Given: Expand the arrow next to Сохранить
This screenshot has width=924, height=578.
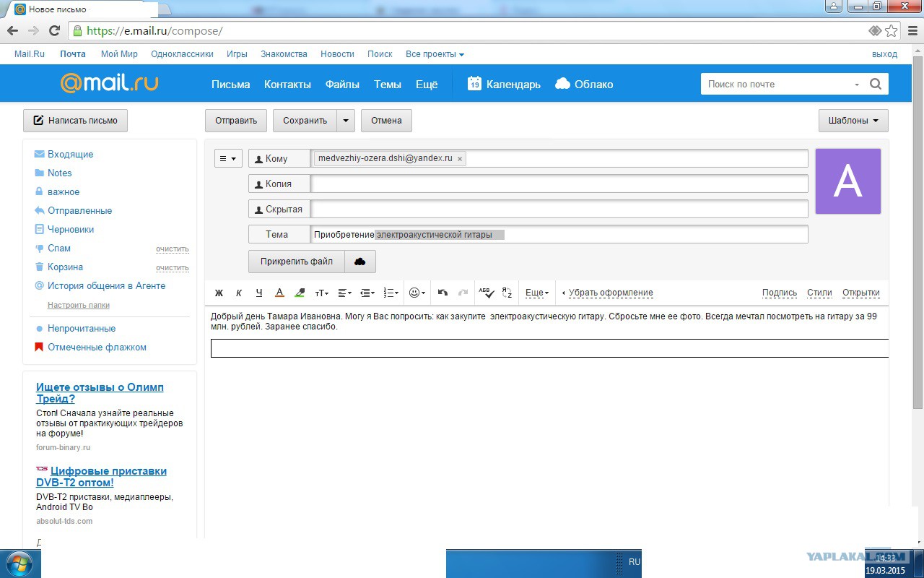Looking at the screenshot, I should coord(346,121).
